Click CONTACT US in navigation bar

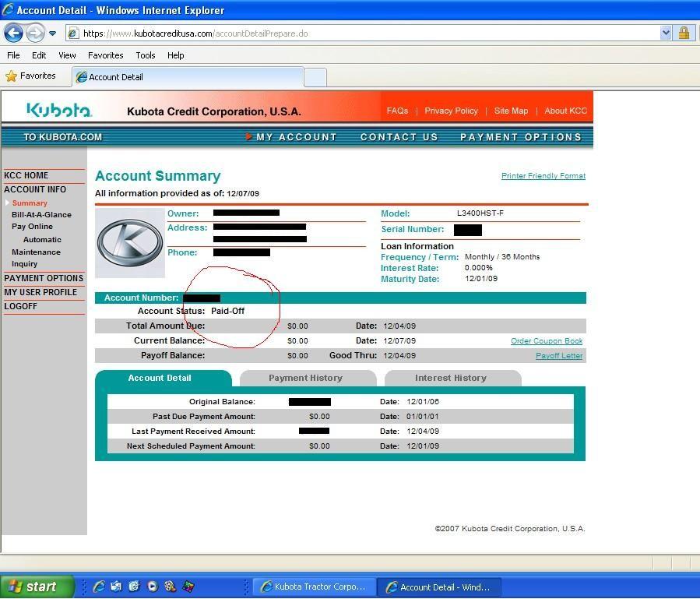(x=399, y=137)
